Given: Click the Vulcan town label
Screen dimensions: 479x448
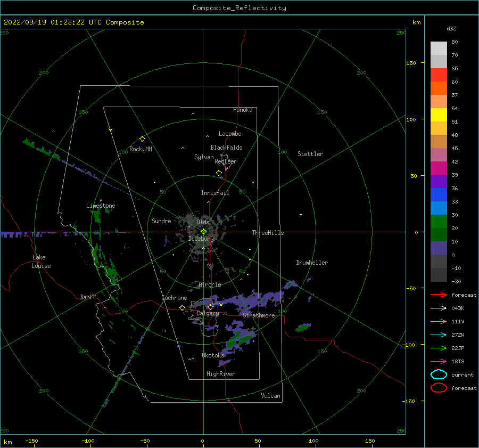Looking at the screenshot, I should pos(271,396).
